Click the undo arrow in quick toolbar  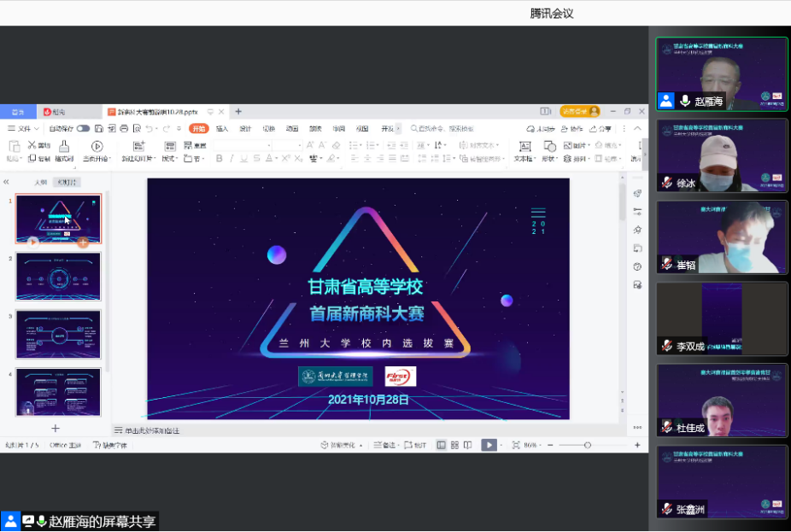pyautogui.click(x=149, y=128)
